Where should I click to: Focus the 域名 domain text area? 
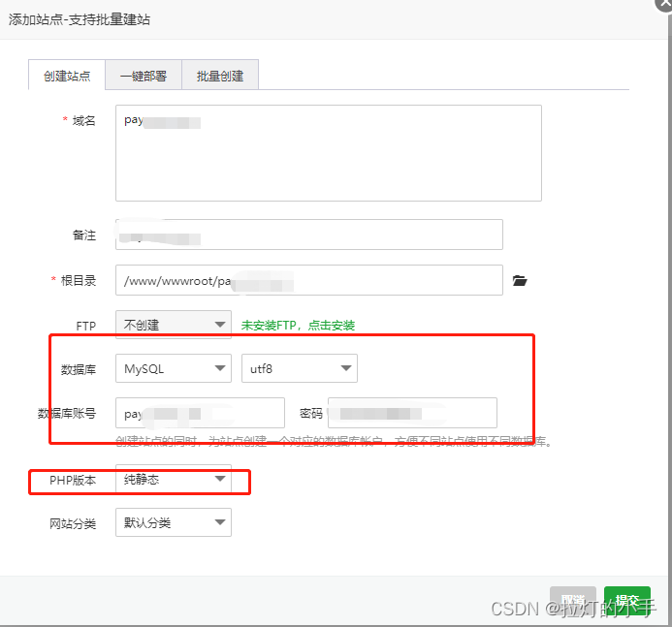[x=329, y=153]
